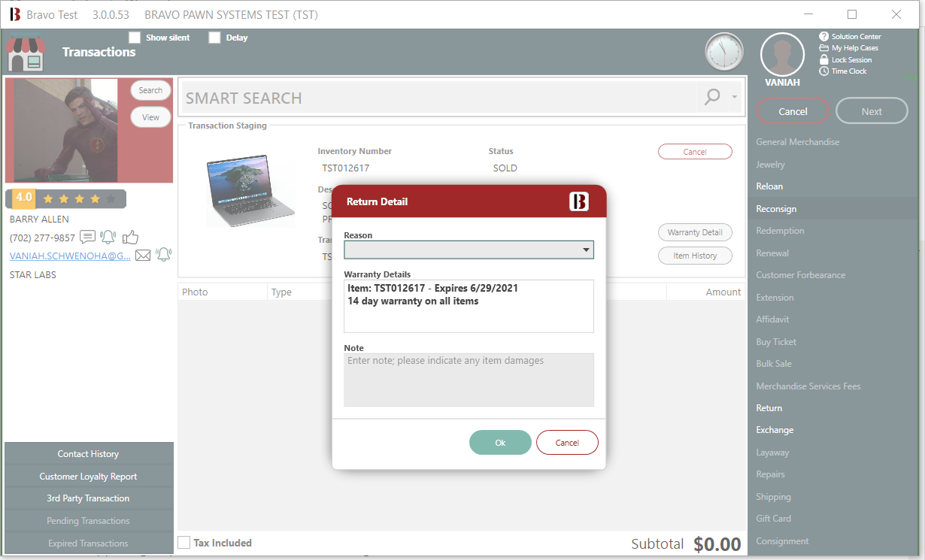Click into the SMART SEARCH field
The width and height of the screenshot is (925, 560).
point(440,98)
